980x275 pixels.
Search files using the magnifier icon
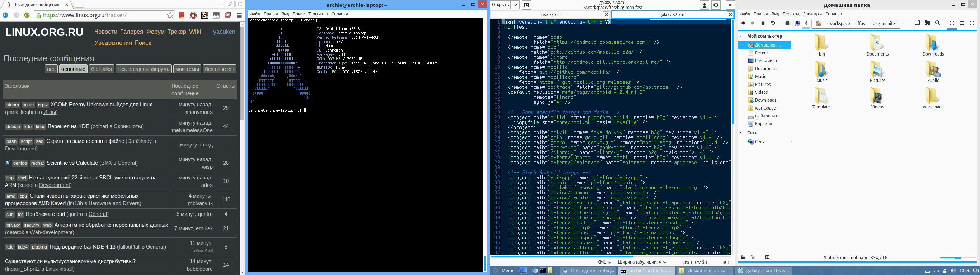(938, 23)
